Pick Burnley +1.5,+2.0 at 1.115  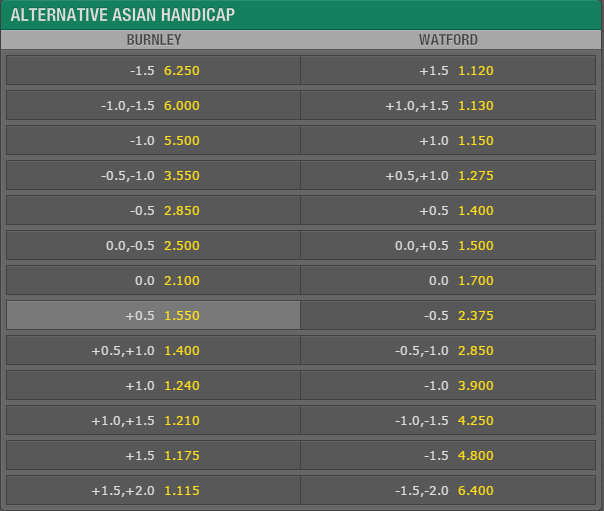coord(153,491)
